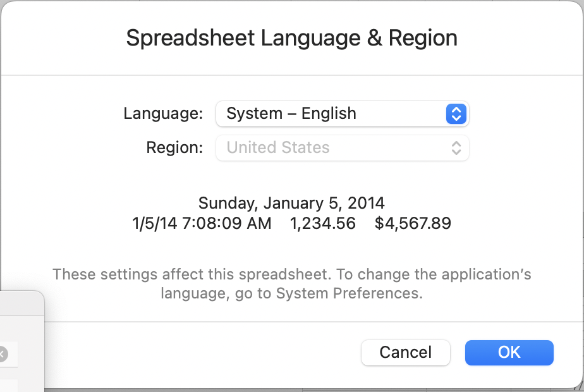Click the $4,567.89 currency sample
Viewport: 584px width, 392px height.
413,223
